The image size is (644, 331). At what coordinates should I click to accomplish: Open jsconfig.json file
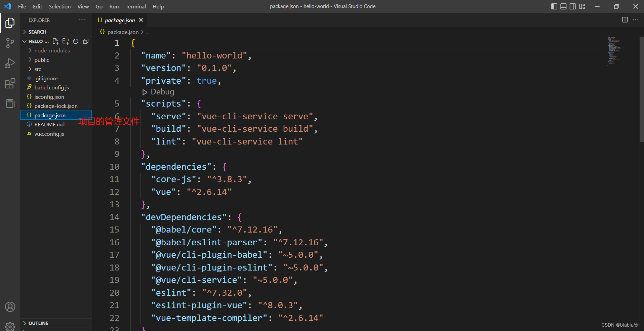pyautogui.click(x=56, y=97)
